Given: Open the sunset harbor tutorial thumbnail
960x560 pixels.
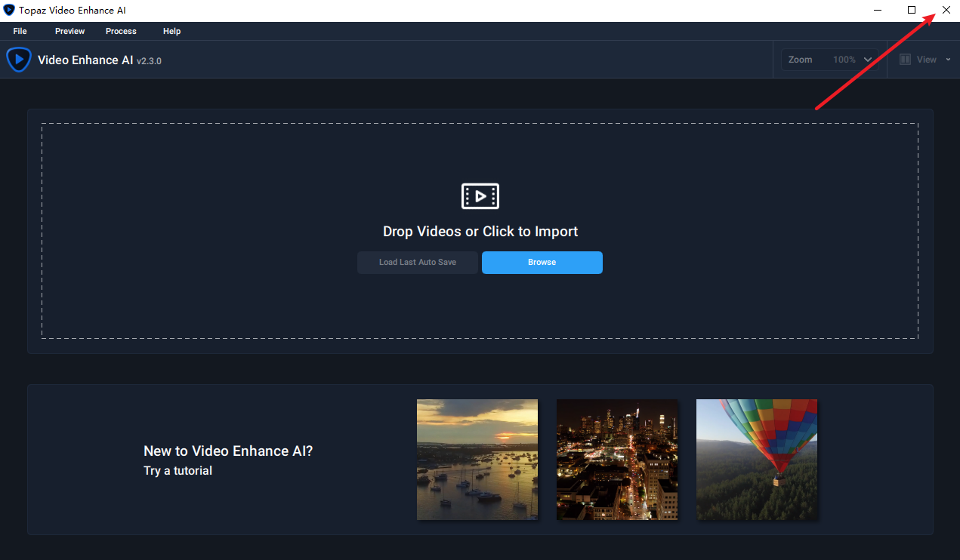Looking at the screenshot, I should tap(477, 460).
